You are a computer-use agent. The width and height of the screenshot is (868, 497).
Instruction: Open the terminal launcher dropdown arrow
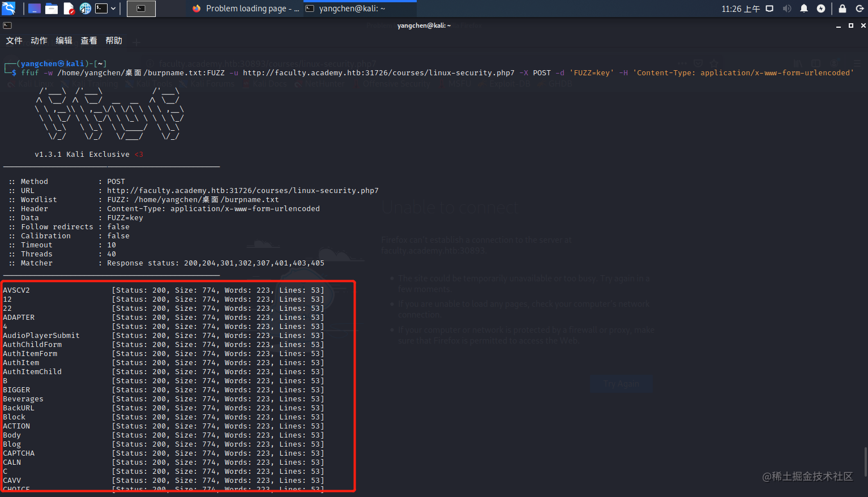point(113,8)
